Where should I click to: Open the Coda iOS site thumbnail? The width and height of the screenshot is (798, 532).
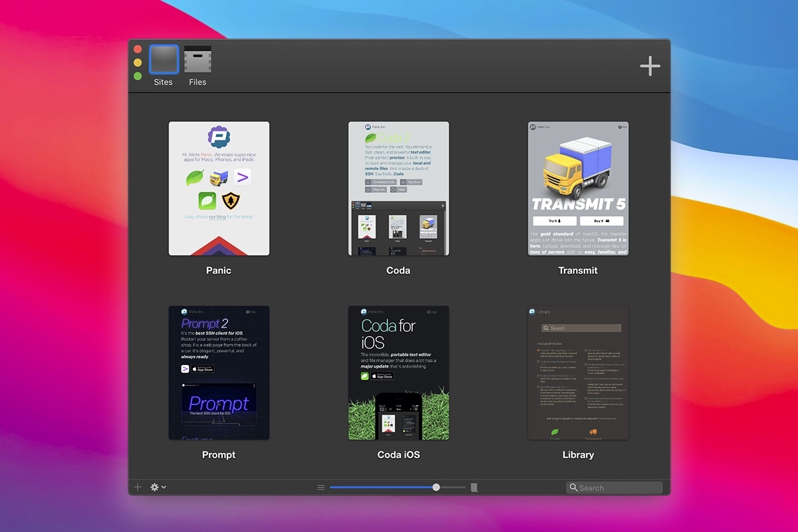click(x=398, y=372)
